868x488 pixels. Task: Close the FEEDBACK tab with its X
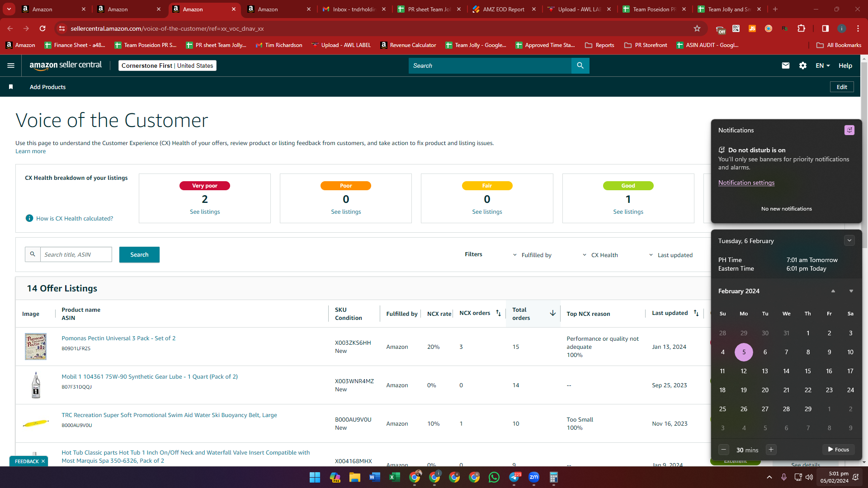pos(43,461)
